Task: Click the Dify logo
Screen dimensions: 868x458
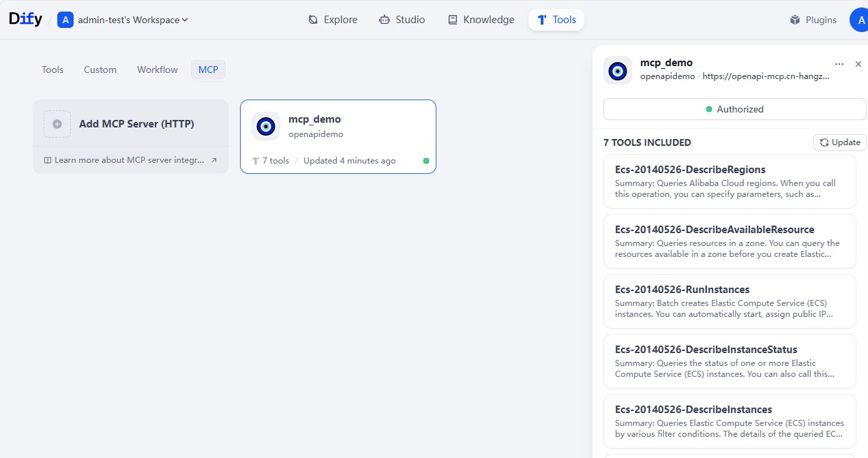Action: pyautogui.click(x=26, y=19)
